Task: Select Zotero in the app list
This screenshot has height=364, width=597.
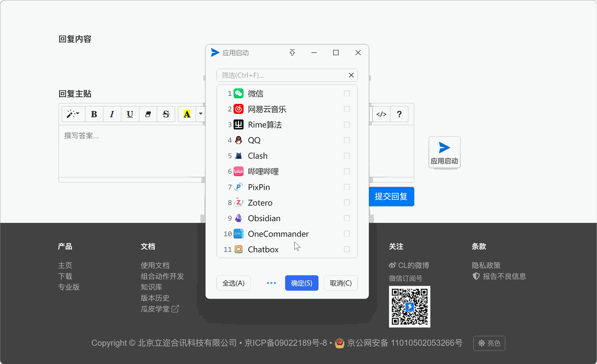Action: click(x=260, y=203)
